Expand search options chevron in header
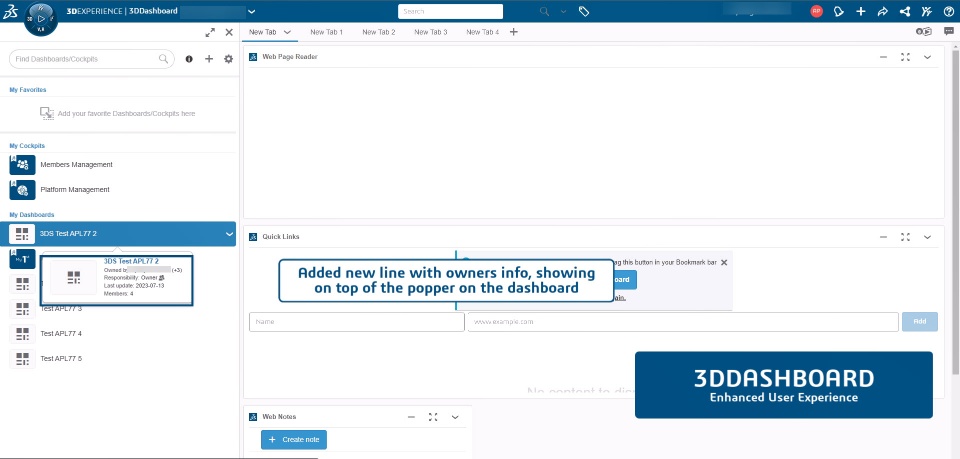Viewport: 960px width, 459px height. click(563, 12)
